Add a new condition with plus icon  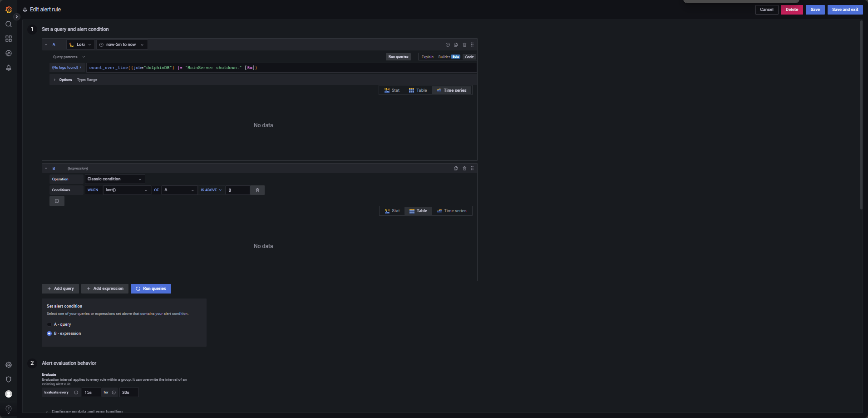57,201
